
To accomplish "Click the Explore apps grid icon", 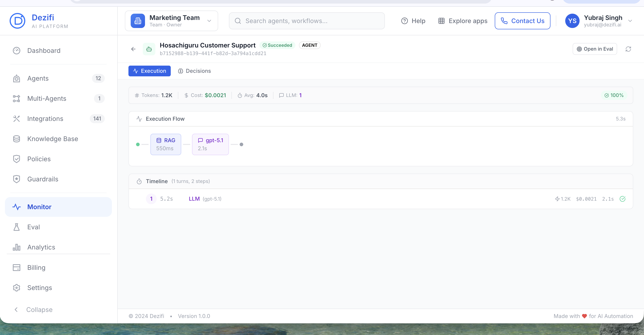I will [441, 21].
